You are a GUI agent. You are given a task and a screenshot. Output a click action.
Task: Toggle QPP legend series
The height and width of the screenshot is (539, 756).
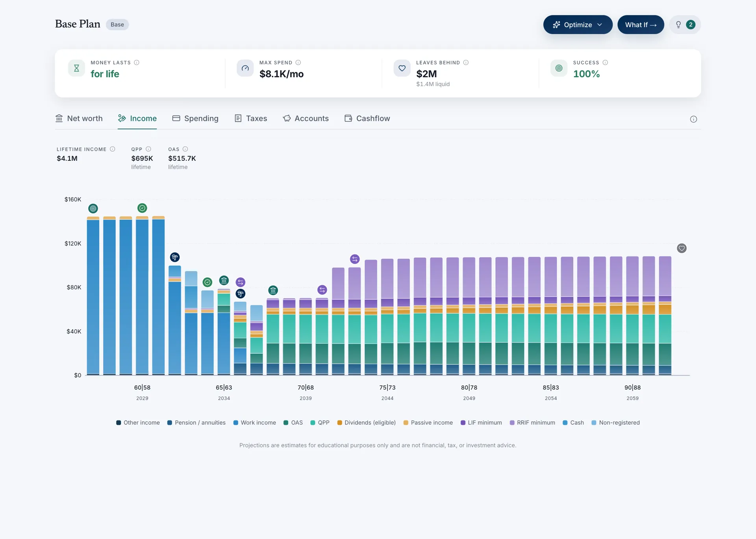320,423
